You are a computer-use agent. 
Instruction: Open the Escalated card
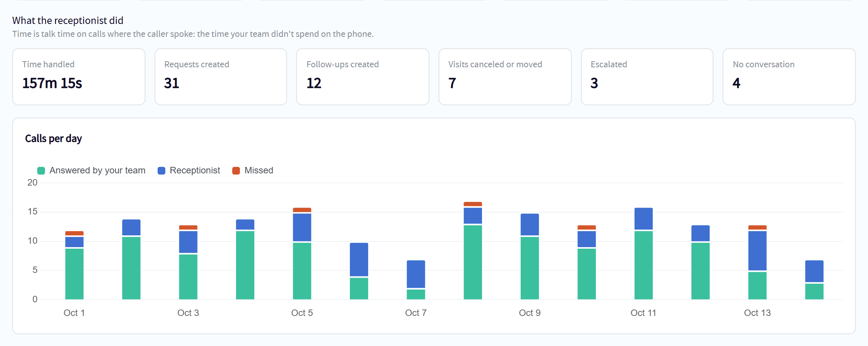(x=647, y=77)
